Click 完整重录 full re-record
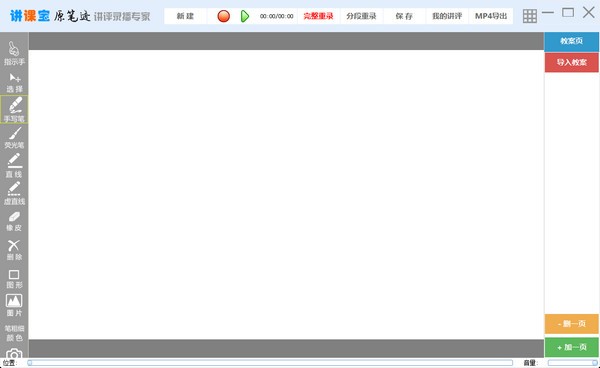Screen dimensions: 600x368 pyautogui.click(x=318, y=16)
